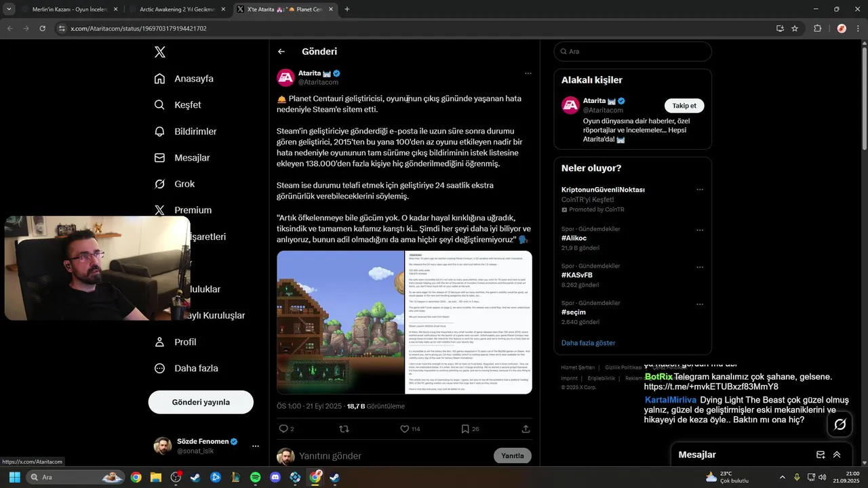This screenshot has width=868, height=488.
Task: Open the floating Grok button
Action: [x=840, y=424]
